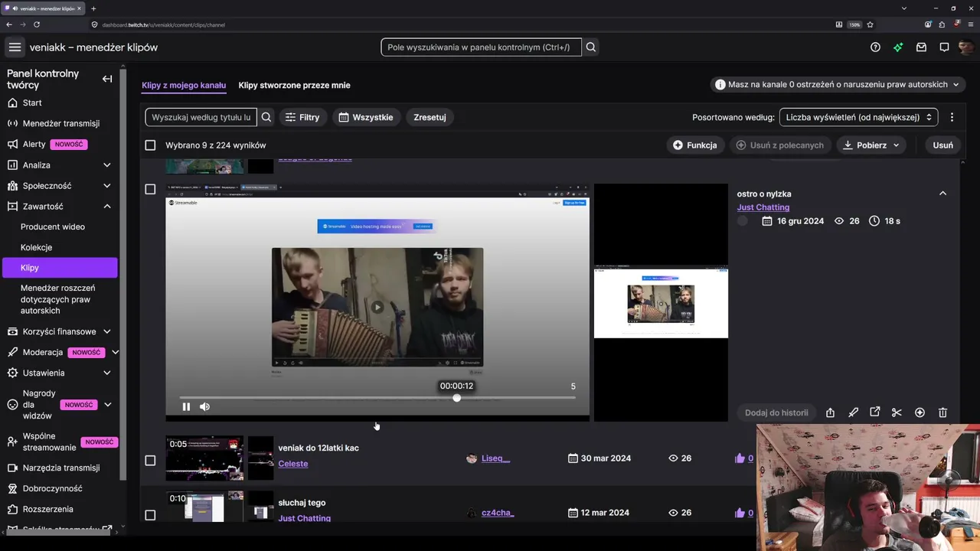Image resolution: width=980 pixels, height=551 pixels.
Task: Click the sword icon under the clip
Action: [853, 412]
